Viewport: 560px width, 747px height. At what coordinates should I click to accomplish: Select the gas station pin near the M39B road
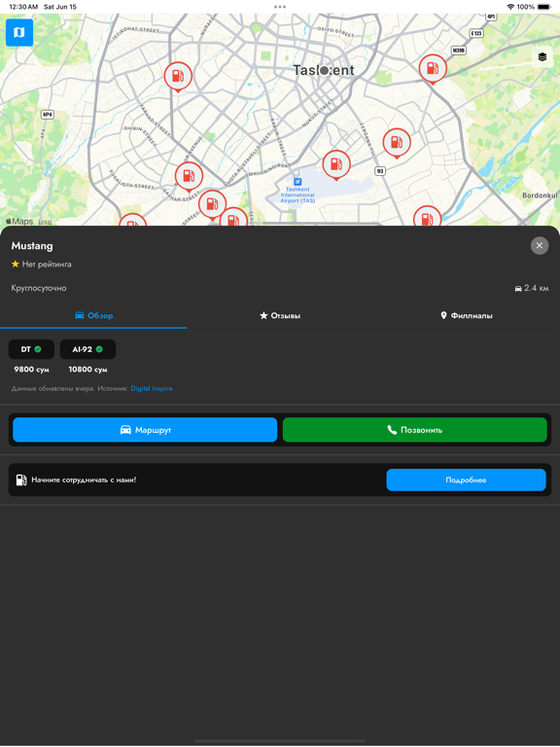pos(433,69)
